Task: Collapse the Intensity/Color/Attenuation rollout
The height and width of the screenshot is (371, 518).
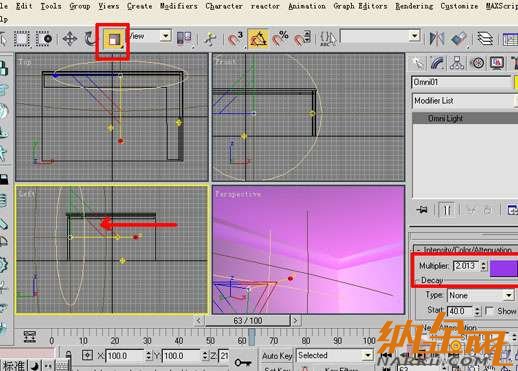Action: (465, 249)
